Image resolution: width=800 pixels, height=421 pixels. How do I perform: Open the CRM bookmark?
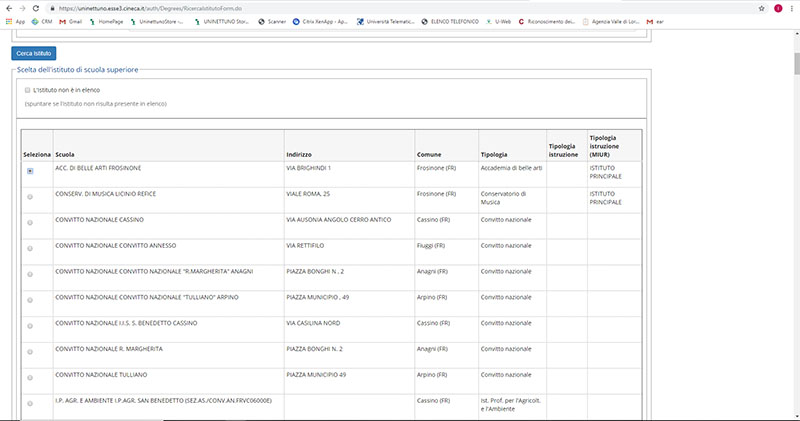[x=42, y=20]
